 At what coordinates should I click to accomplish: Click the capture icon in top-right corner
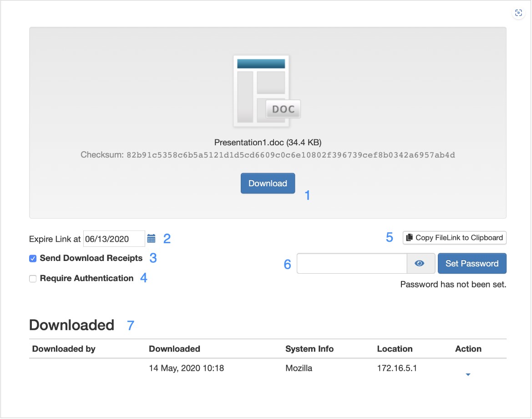coord(518,13)
